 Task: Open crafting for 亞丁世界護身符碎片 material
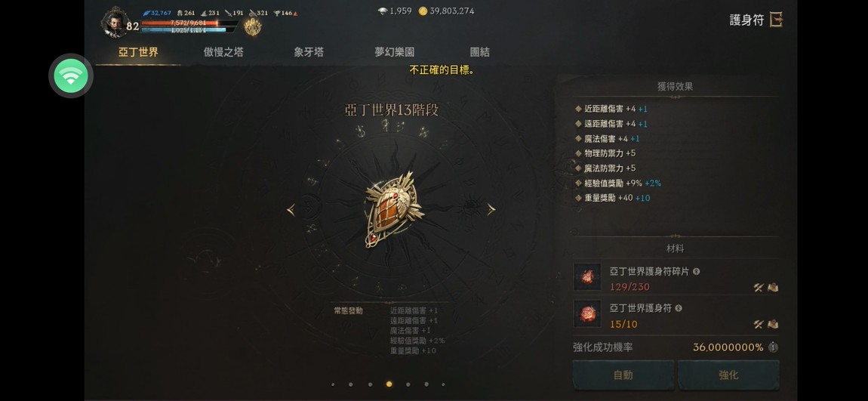pyautogui.click(x=759, y=288)
